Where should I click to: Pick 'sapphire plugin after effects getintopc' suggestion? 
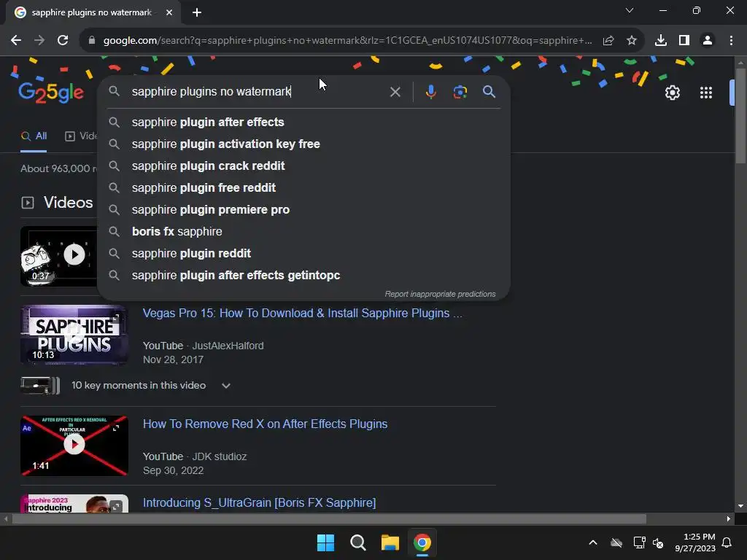(304, 276)
